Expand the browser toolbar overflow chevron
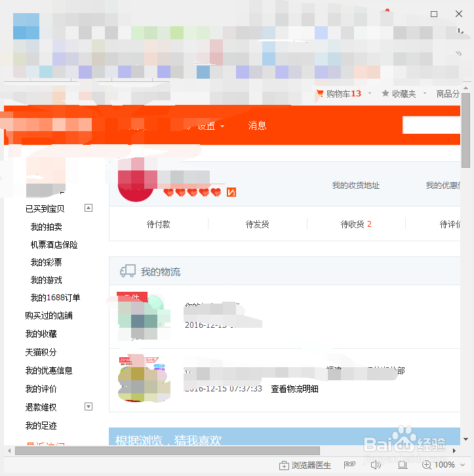 click(x=458, y=53)
